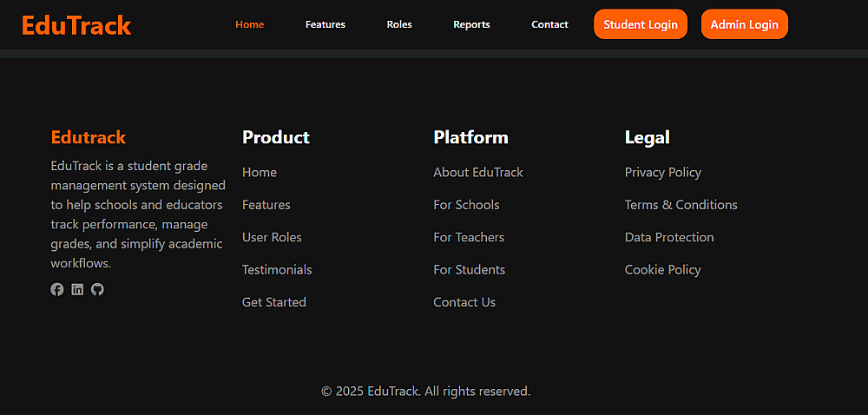Open the GitHub social icon
The image size is (868, 415).
click(x=97, y=289)
